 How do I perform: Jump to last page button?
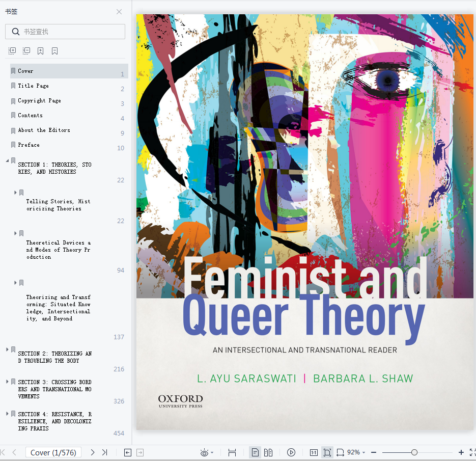click(x=105, y=452)
